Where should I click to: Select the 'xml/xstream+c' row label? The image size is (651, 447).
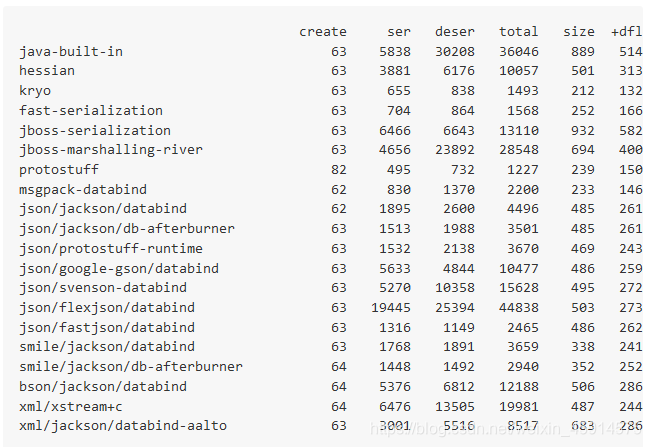point(71,406)
